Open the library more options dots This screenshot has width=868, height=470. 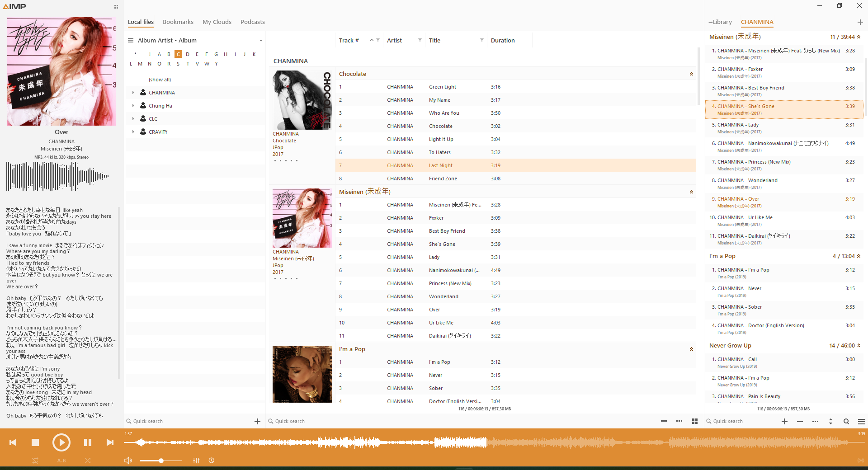(x=679, y=421)
